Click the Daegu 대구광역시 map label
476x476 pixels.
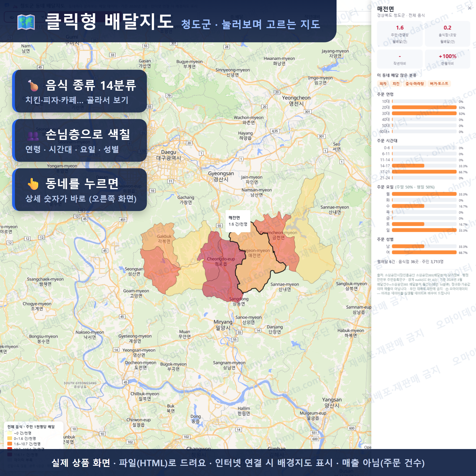pyautogui.click(x=169, y=155)
